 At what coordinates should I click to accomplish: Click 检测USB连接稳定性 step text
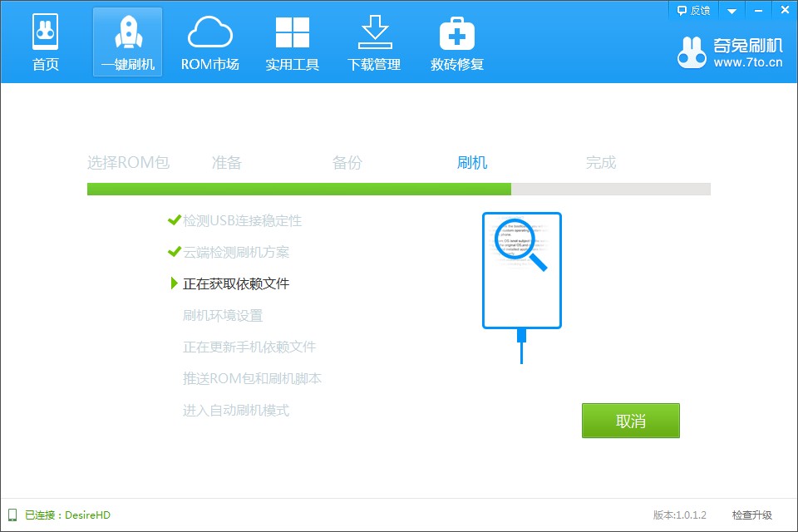[x=242, y=220]
